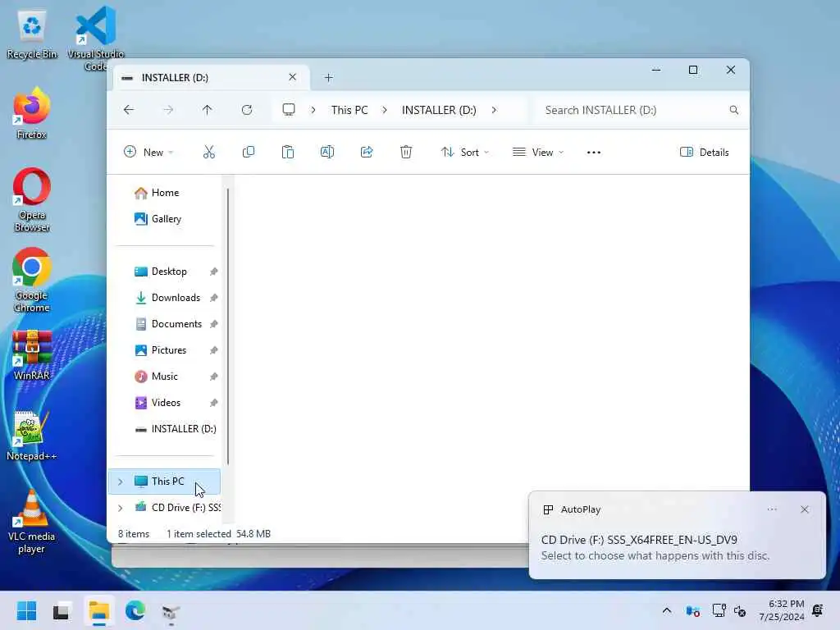This screenshot has width=840, height=630.
Task: Show hidden system tray icons
Action: [x=667, y=610]
